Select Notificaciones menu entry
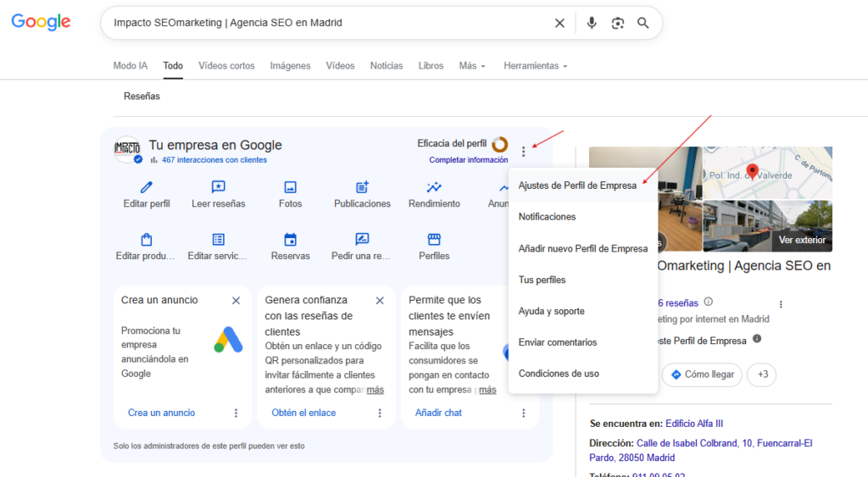This screenshot has height=477, width=868. point(583,217)
